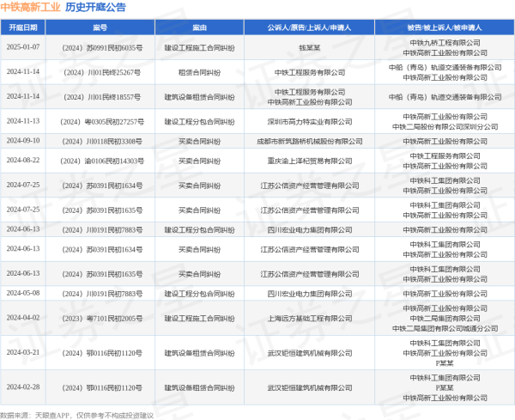
Task: Select date cell 2024-09-10
Action: (x=23, y=141)
